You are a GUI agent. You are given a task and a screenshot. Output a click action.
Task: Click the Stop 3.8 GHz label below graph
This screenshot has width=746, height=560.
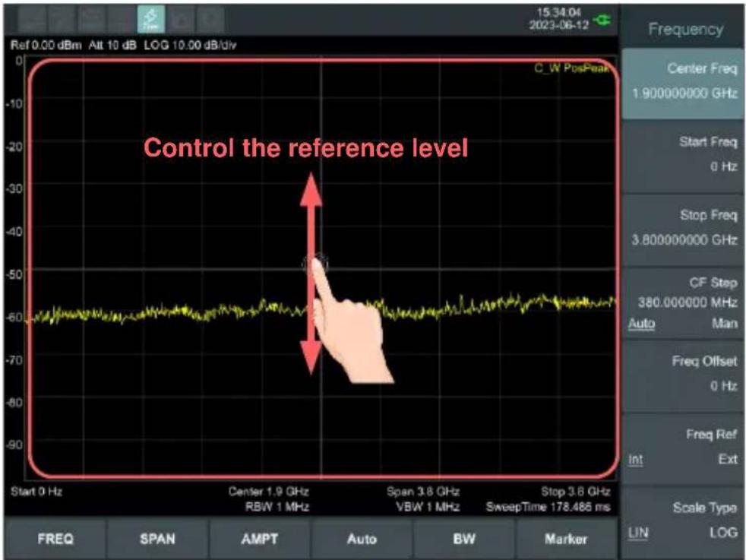576,492
